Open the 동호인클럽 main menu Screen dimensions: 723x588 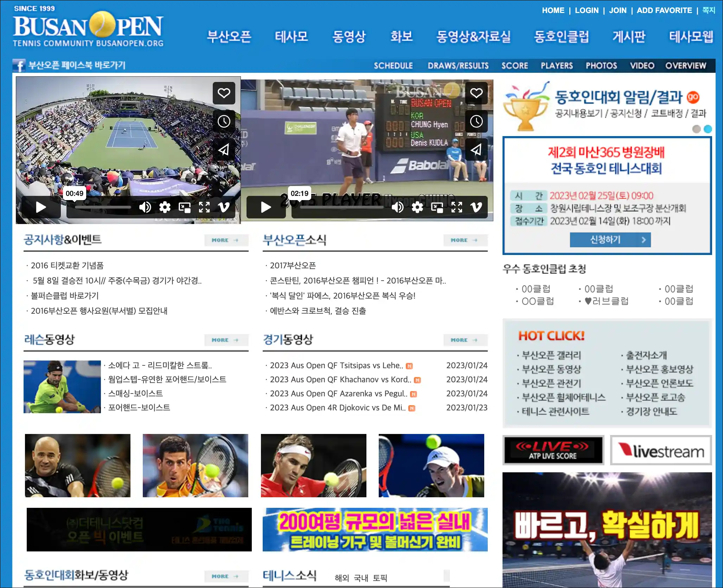[x=562, y=37]
